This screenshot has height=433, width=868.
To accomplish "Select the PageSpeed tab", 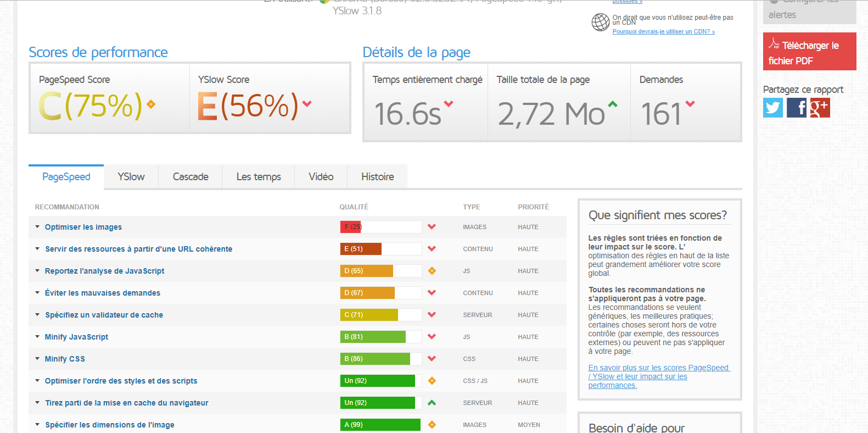I will tap(66, 177).
